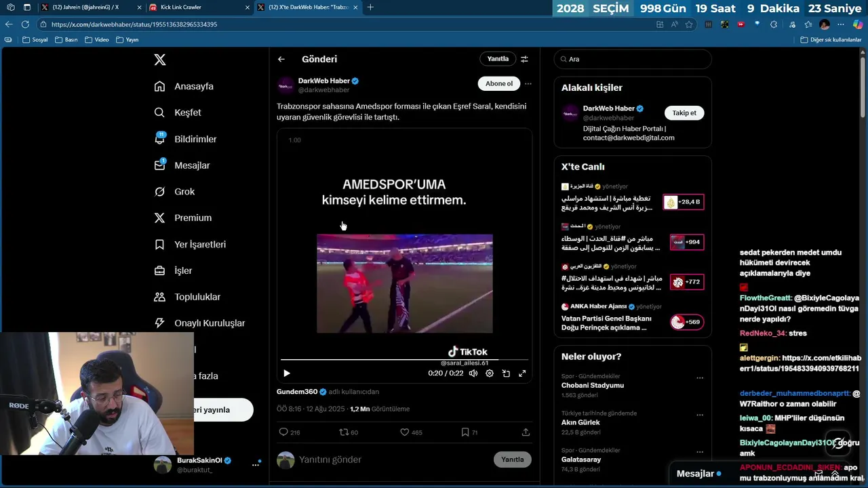This screenshot has width=868, height=488.
Task: Open the Premium page
Action: 182,218
